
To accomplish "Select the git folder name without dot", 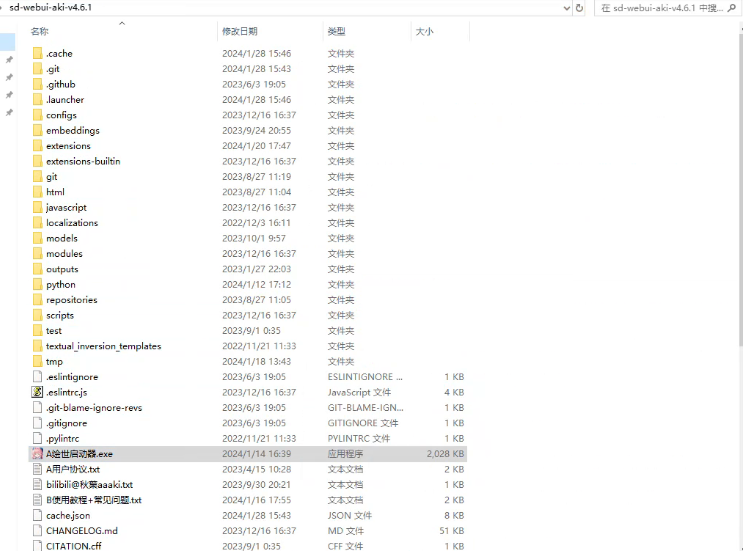I will (x=52, y=177).
